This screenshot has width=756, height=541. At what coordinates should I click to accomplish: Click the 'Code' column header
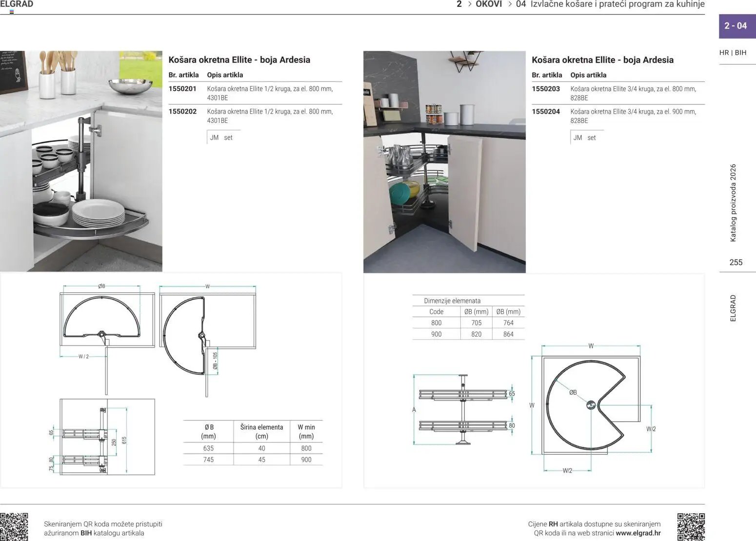[x=436, y=312]
